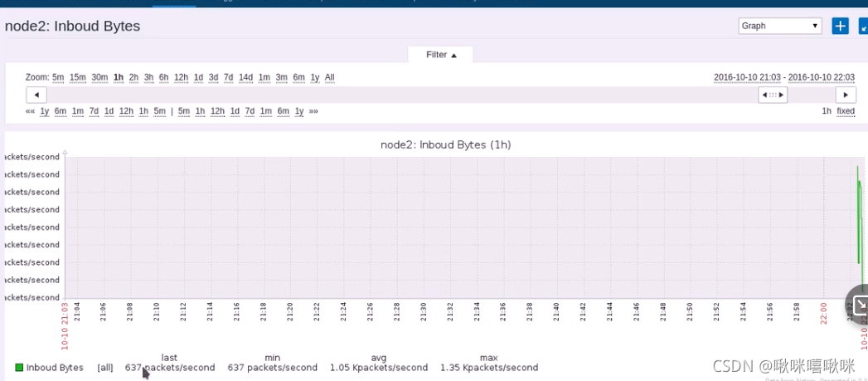The width and height of the screenshot is (868, 381).
Task: Move back 1h using backward navigation link
Action: [143, 111]
